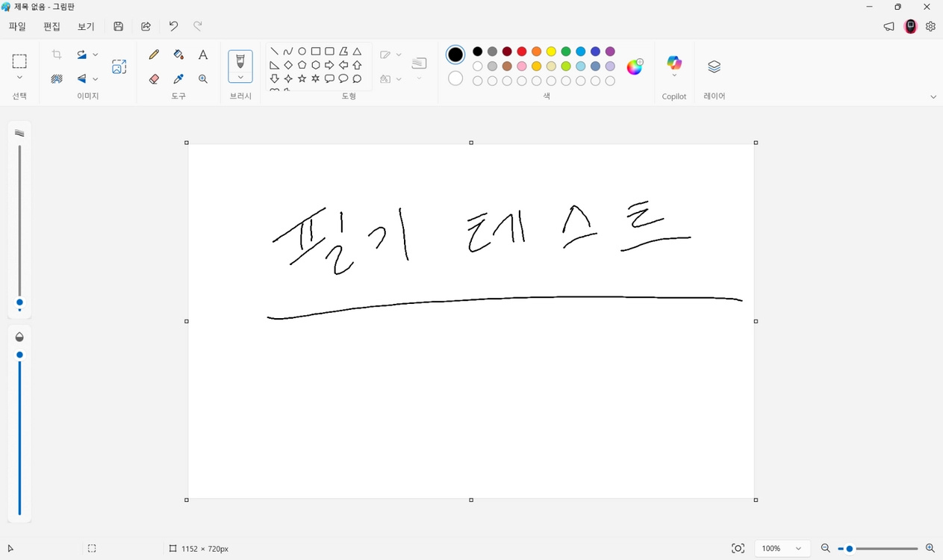This screenshot has width=943, height=560.
Task: Select the Text tool (A)
Action: click(x=203, y=55)
